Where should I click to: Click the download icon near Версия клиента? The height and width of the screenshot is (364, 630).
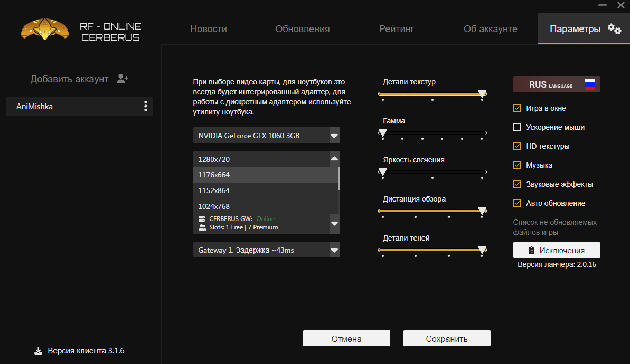[38, 351]
